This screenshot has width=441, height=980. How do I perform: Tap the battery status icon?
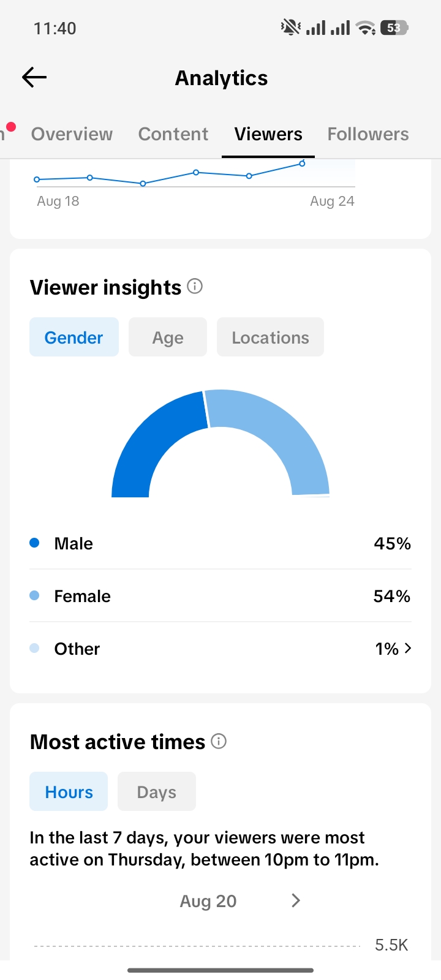(x=394, y=28)
